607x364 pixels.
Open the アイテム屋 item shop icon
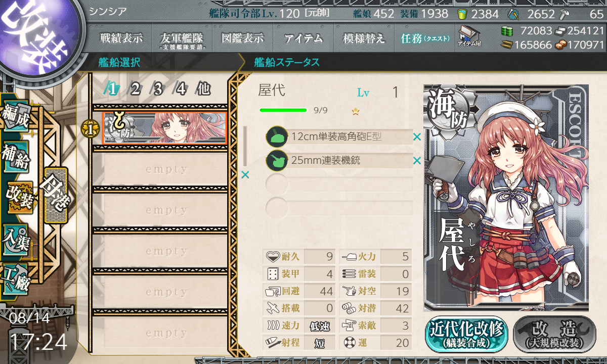[469, 37]
